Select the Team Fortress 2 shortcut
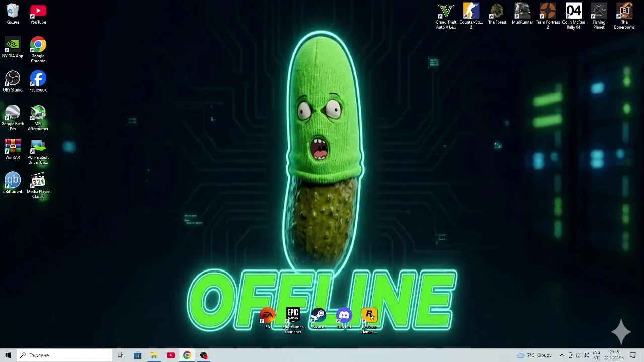 click(x=548, y=16)
